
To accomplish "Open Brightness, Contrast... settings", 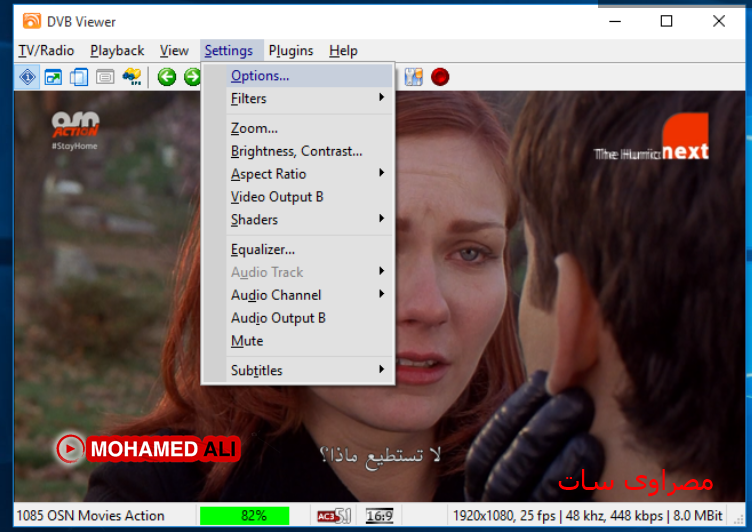I will [x=296, y=151].
